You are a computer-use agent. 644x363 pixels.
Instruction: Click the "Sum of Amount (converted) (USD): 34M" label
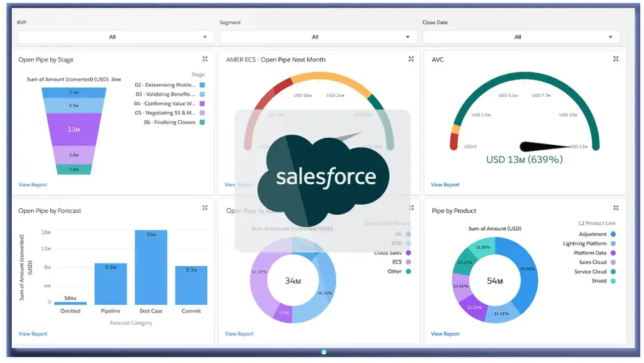74,79
